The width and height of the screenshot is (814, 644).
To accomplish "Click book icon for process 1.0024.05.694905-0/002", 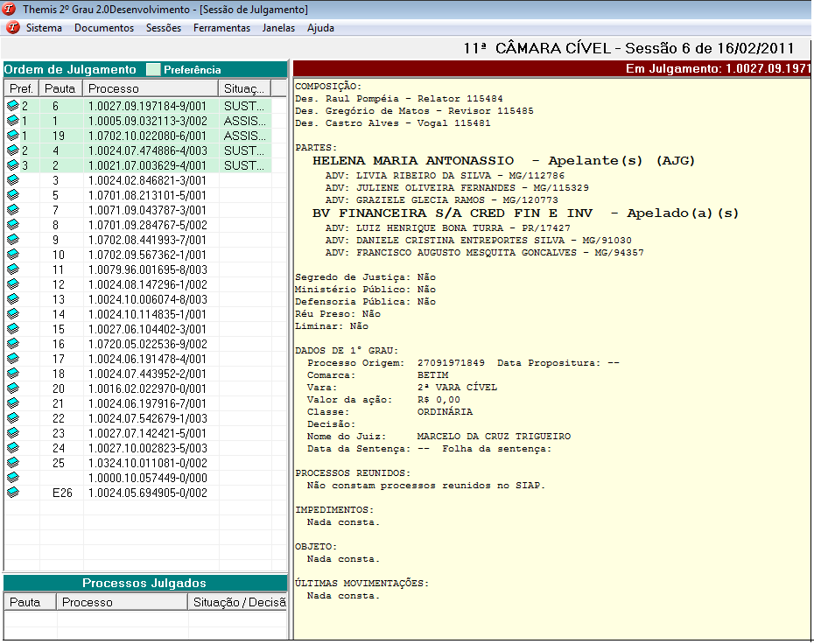I will point(13,493).
